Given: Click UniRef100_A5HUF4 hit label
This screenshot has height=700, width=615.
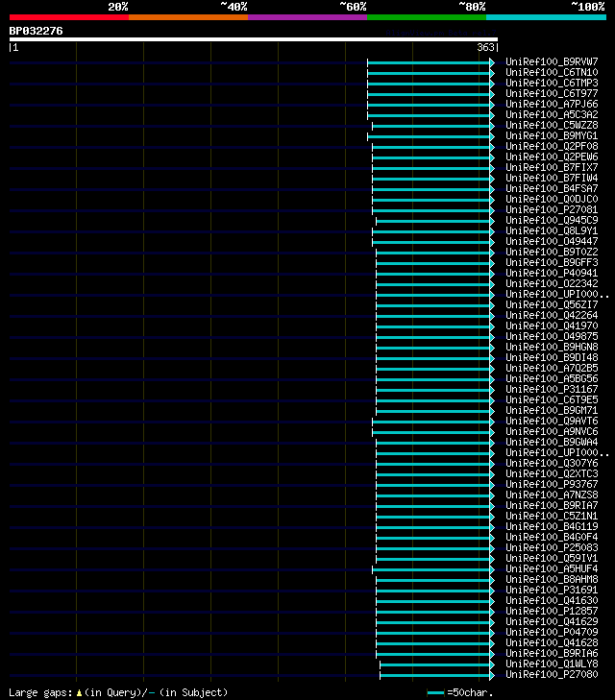Looking at the screenshot, I should [x=552, y=568].
